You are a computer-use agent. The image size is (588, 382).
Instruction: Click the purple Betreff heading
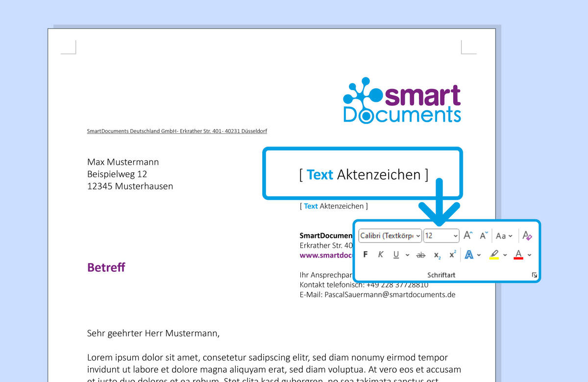106,267
